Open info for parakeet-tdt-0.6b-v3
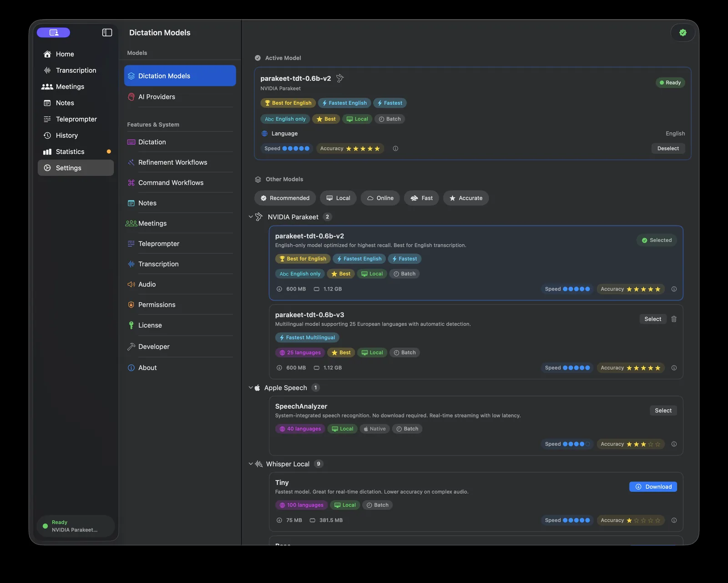This screenshot has width=728, height=583. click(x=674, y=368)
